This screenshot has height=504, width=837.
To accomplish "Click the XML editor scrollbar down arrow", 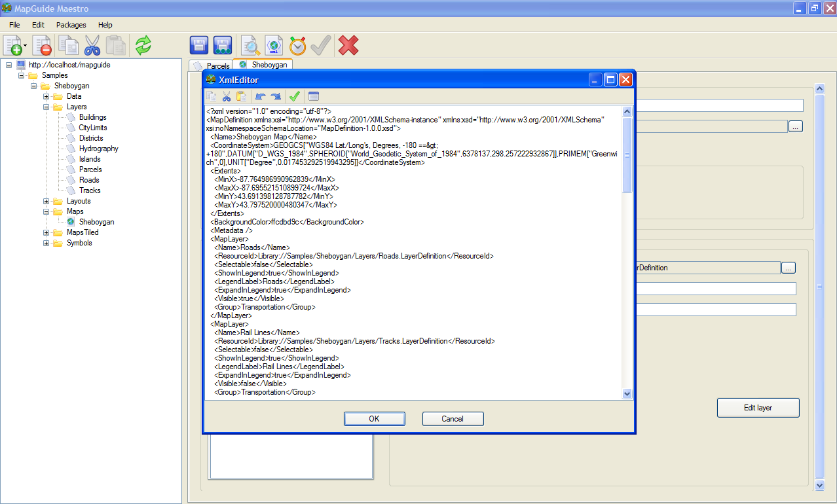I will click(x=627, y=393).
